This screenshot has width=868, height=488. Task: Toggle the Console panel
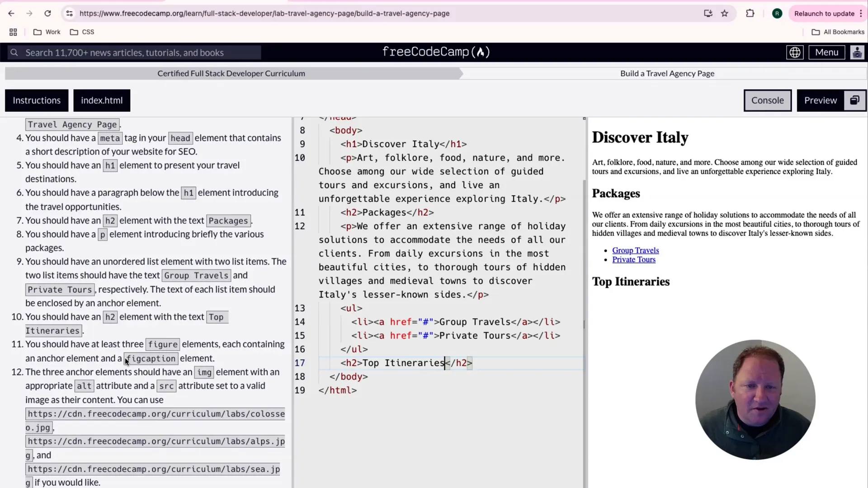768,100
